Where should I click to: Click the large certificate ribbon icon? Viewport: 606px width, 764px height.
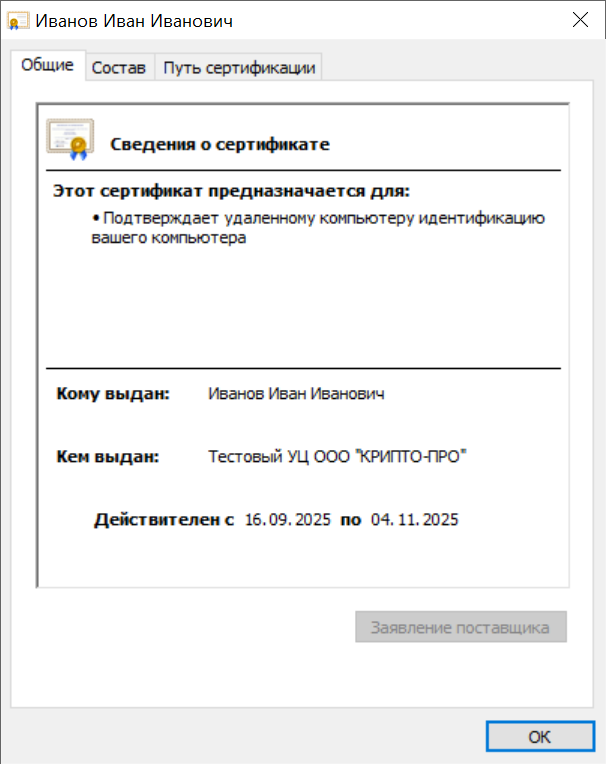click(70, 139)
